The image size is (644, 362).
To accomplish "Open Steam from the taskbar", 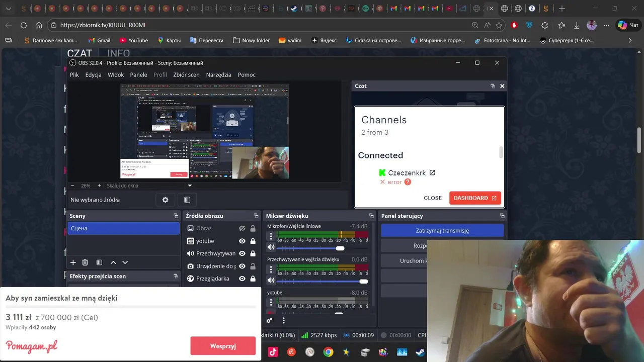I will pyautogui.click(x=420, y=352).
